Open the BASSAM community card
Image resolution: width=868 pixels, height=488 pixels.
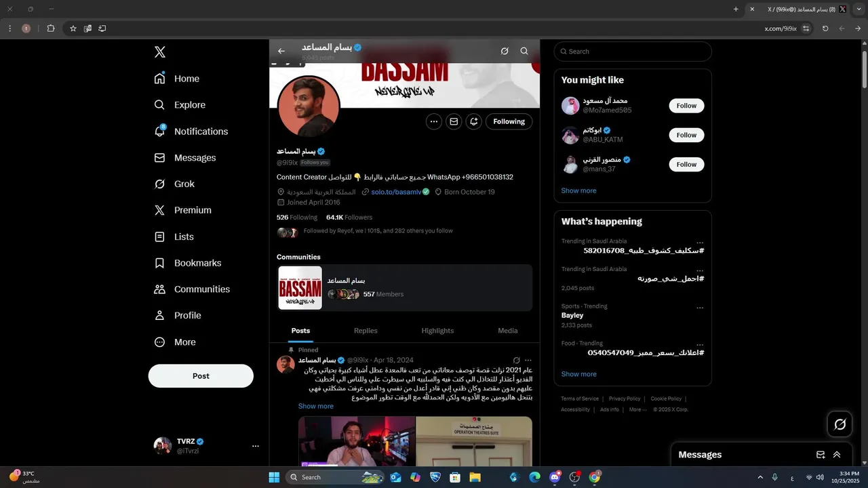405,287
